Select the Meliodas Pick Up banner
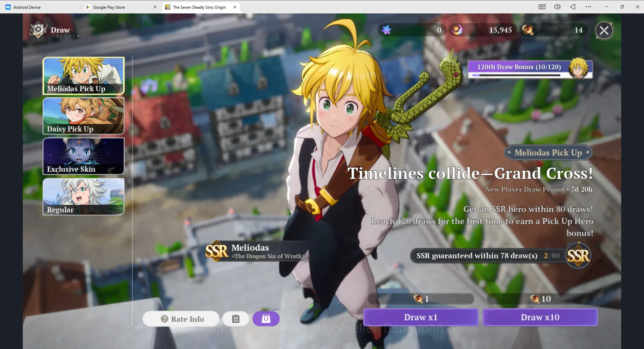Screen dimensions: 644x349 pyautogui.click(x=84, y=76)
